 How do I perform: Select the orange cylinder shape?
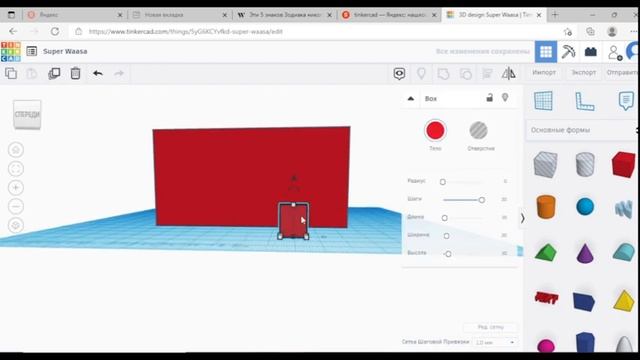point(546,207)
